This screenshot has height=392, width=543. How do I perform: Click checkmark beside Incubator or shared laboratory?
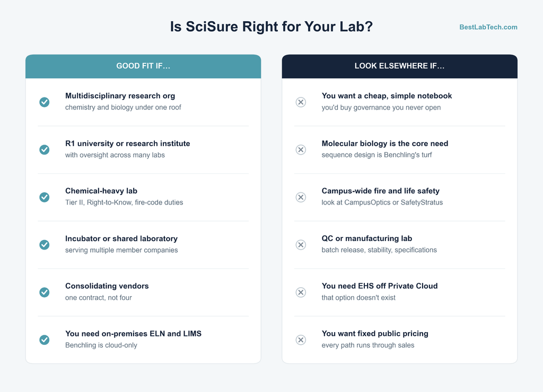[x=45, y=245]
